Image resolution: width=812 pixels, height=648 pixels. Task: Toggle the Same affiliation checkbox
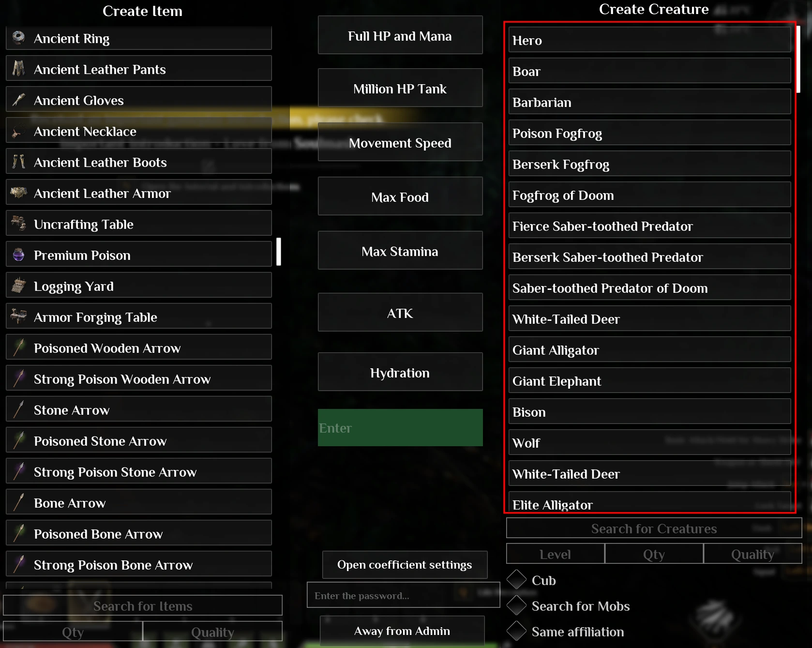517,631
